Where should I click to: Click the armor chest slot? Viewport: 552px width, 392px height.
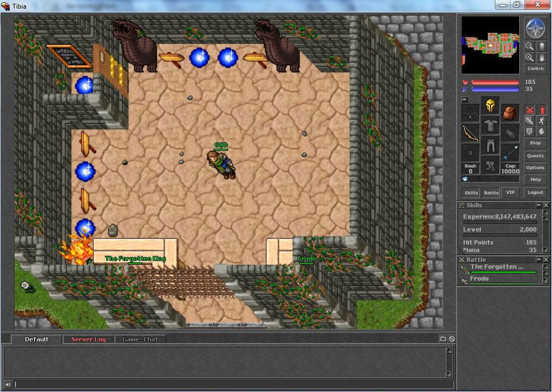tap(491, 125)
